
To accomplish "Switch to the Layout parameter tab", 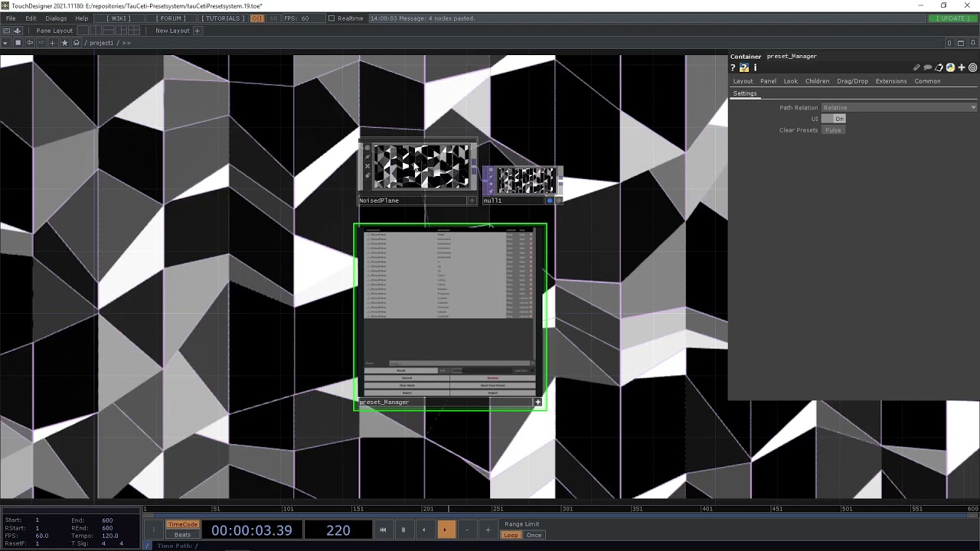I will pos(743,81).
